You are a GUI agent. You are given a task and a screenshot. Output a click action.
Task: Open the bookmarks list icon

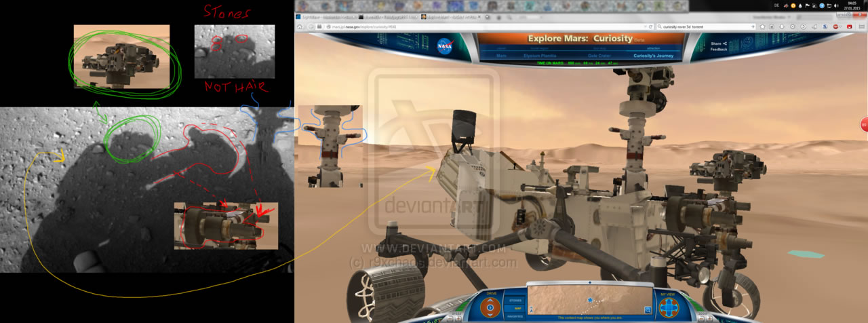click(772, 26)
